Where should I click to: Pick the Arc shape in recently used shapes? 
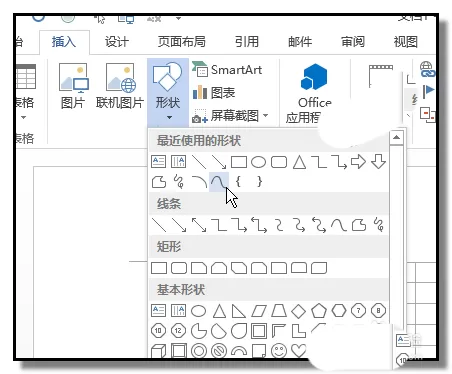(x=199, y=182)
